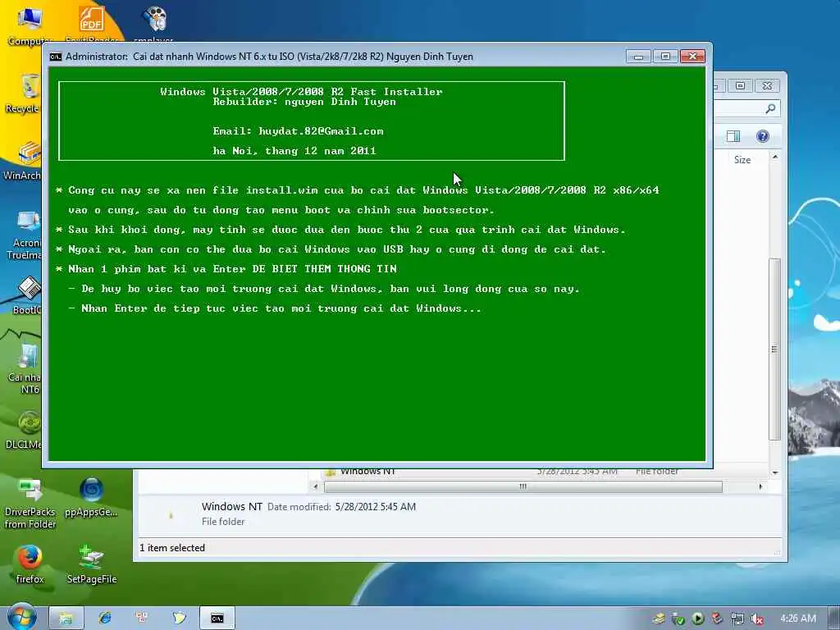Viewport: 840px width, 630px height.
Task: Click the third pinned taskbar icon
Action: pyautogui.click(x=142, y=619)
